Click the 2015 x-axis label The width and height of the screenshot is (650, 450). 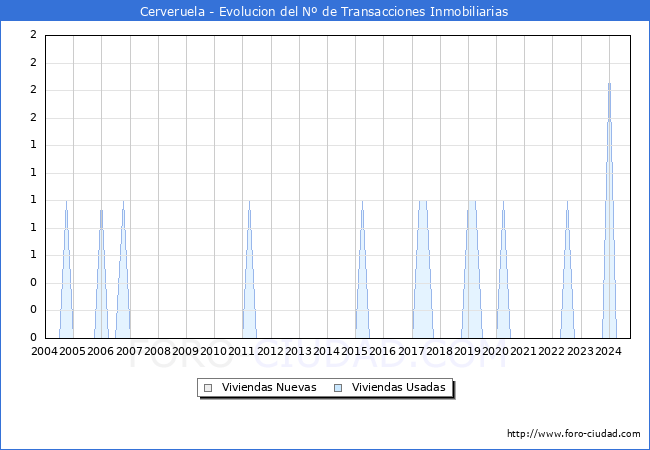tap(354, 351)
